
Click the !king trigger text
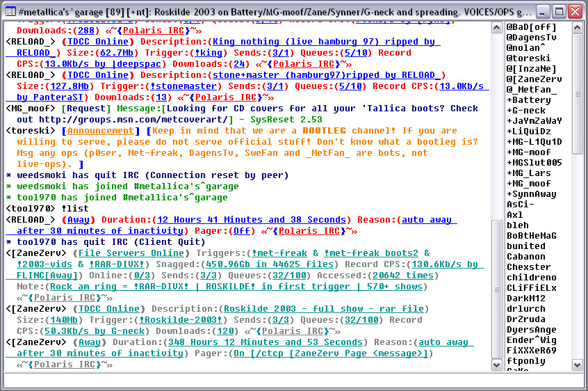tap(209, 53)
